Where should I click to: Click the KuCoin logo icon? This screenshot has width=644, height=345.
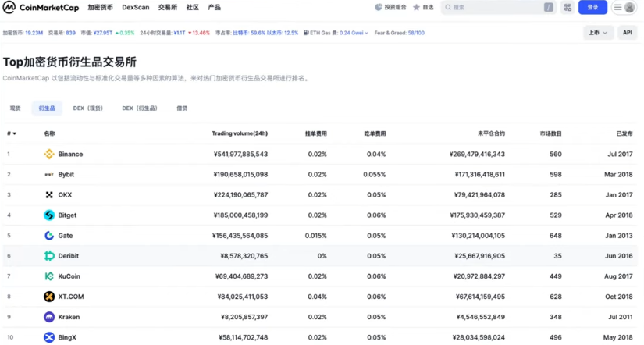[x=49, y=276]
